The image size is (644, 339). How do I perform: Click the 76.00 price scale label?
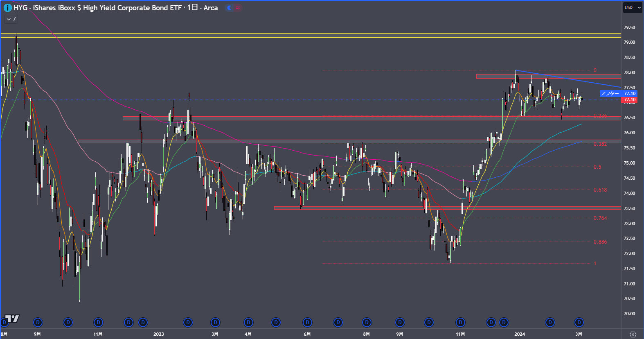629,133
